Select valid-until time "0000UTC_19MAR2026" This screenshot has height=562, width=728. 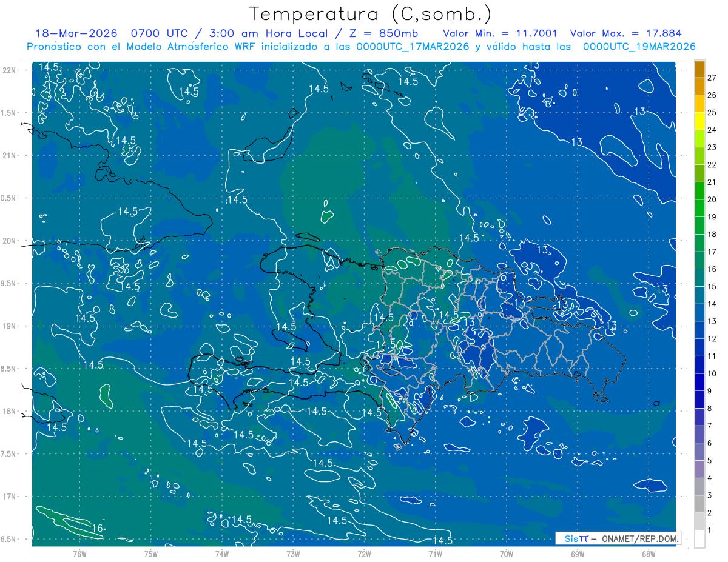[639, 47]
